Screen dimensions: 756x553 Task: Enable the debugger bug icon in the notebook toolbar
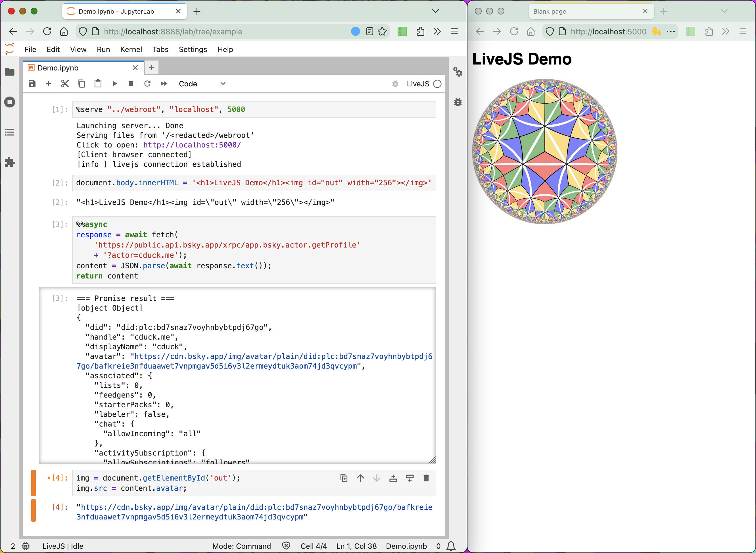(395, 84)
